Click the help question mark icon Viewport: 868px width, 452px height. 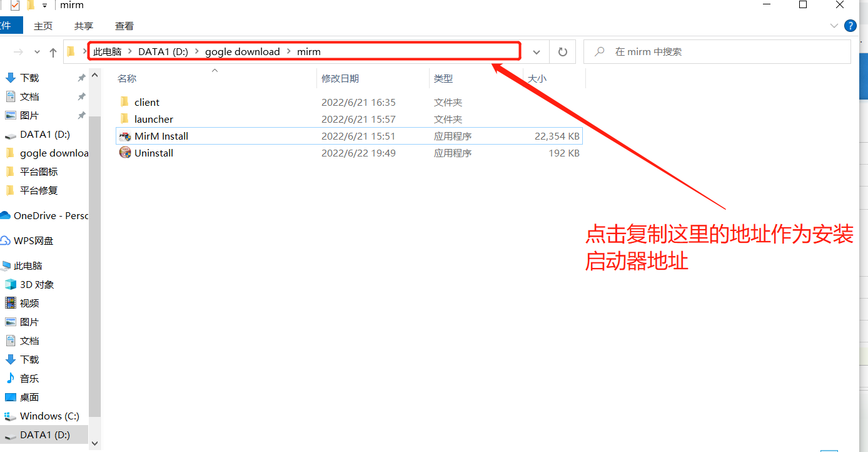pyautogui.click(x=850, y=26)
